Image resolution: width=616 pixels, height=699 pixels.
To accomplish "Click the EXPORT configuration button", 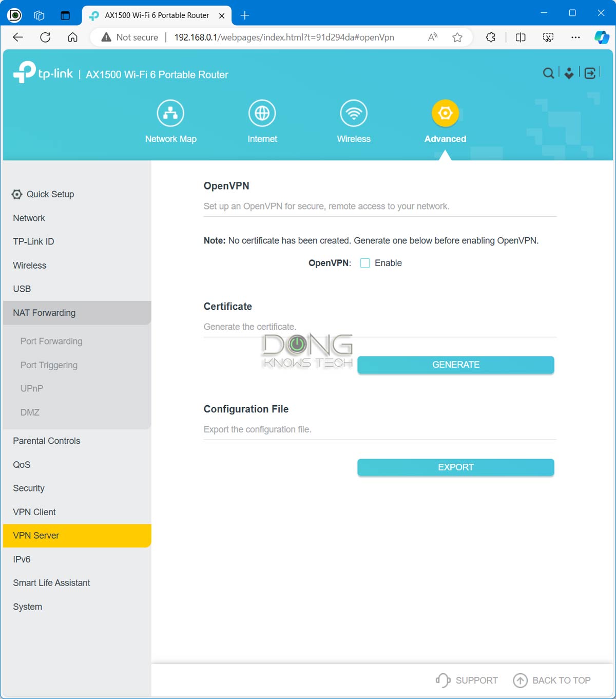I will click(x=456, y=467).
